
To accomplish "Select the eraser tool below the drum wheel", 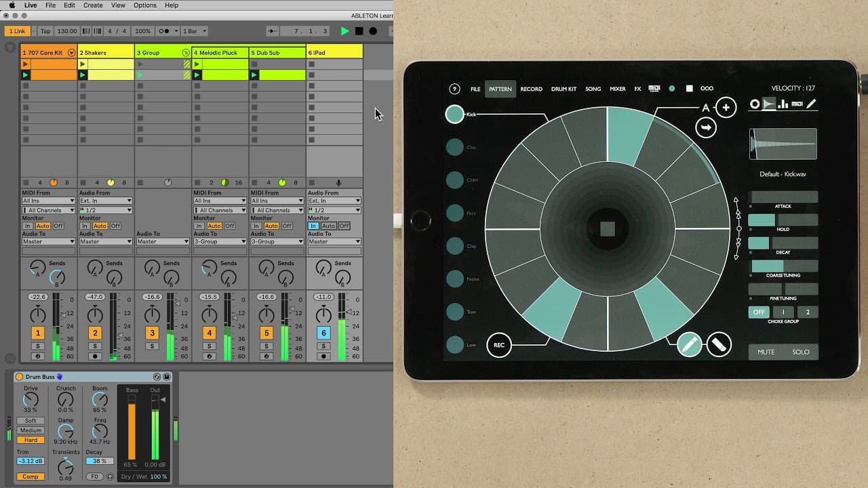I will (x=719, y=344).
